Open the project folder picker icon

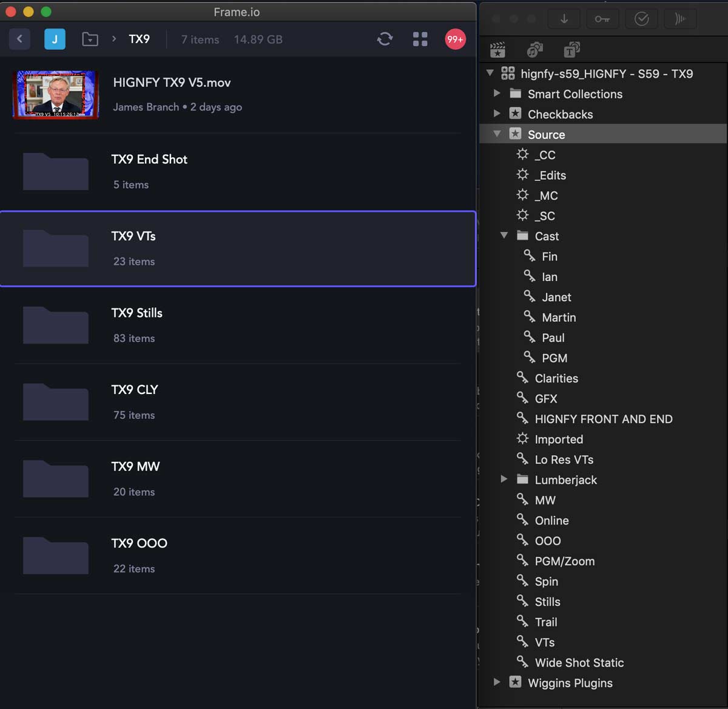click(x=90, y=39)
